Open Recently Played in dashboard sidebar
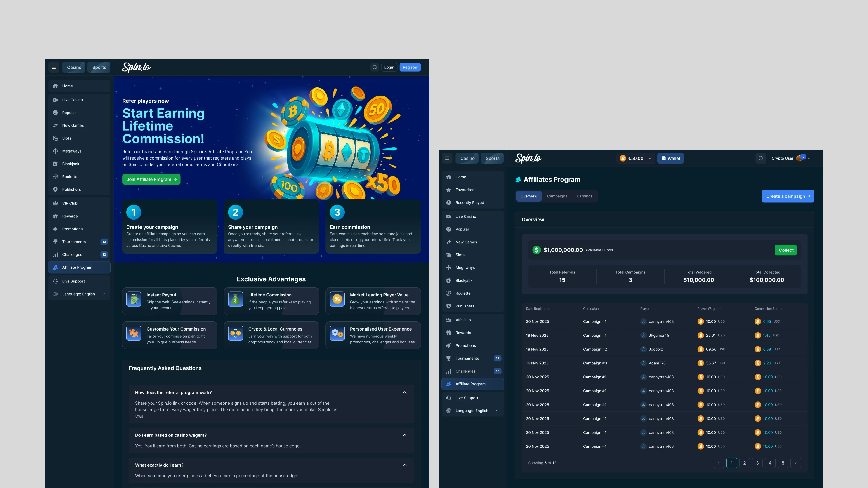This screenshot has height=488, width=868. [472, 203]
